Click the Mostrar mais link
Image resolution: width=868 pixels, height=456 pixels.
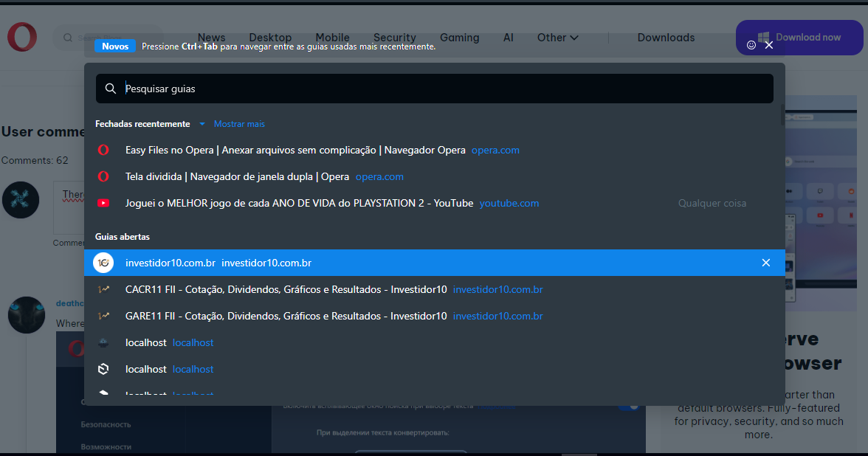(x=239, y=124)
